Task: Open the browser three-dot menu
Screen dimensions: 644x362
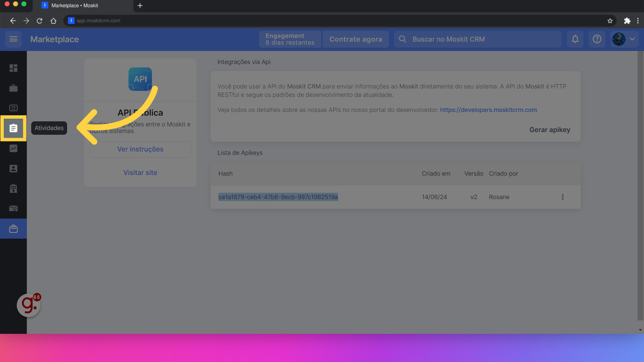Action: coord(638,21)
